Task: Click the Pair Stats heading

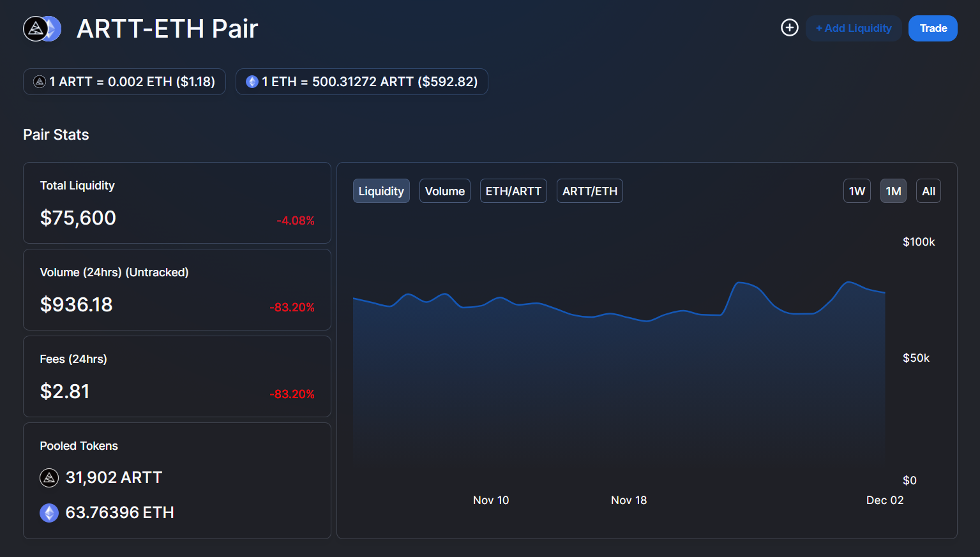Action: (x=56, y=135)
